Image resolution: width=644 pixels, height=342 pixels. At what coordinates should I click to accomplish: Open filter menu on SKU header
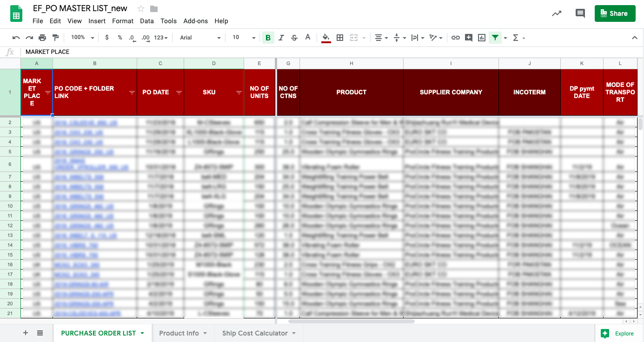(239, 92)
